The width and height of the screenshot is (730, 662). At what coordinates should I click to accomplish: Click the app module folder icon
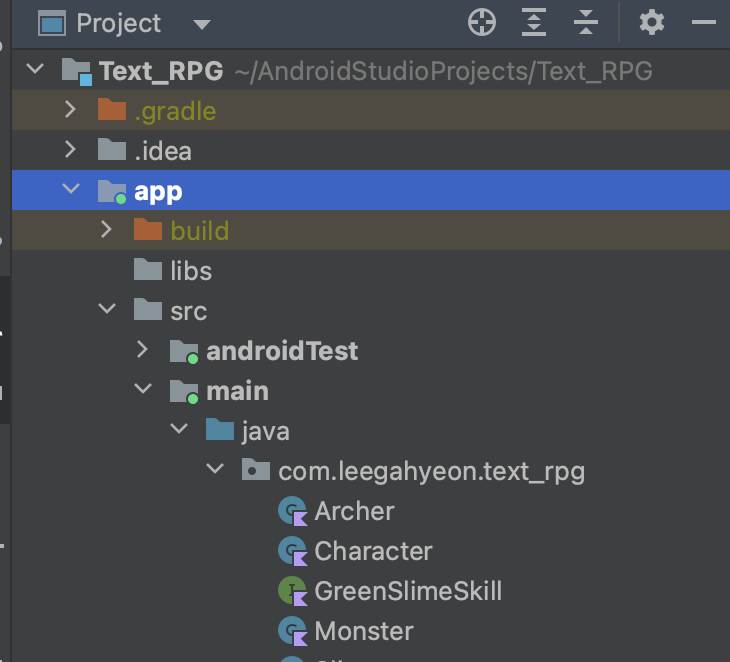pyautogui.click(x=112, y=192)
